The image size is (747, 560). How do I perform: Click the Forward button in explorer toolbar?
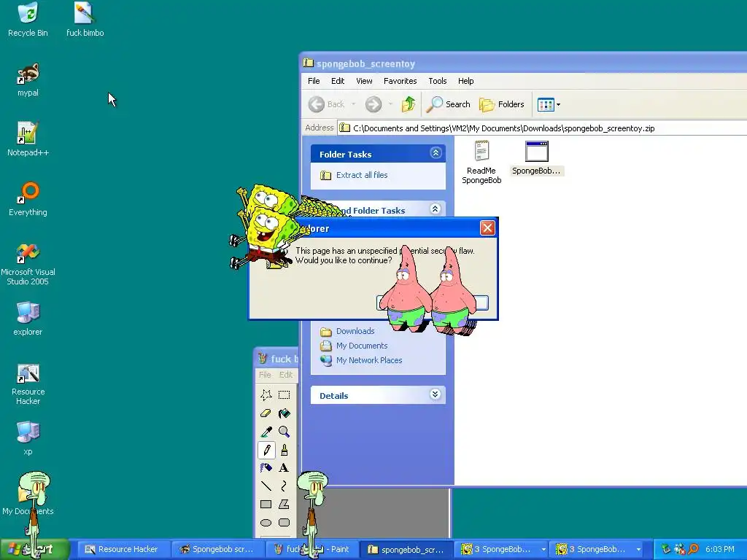[x=373, y=104]
